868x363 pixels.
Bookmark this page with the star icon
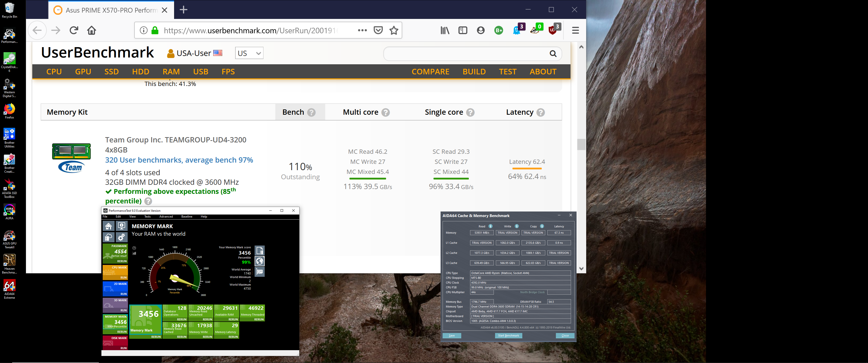394,30
